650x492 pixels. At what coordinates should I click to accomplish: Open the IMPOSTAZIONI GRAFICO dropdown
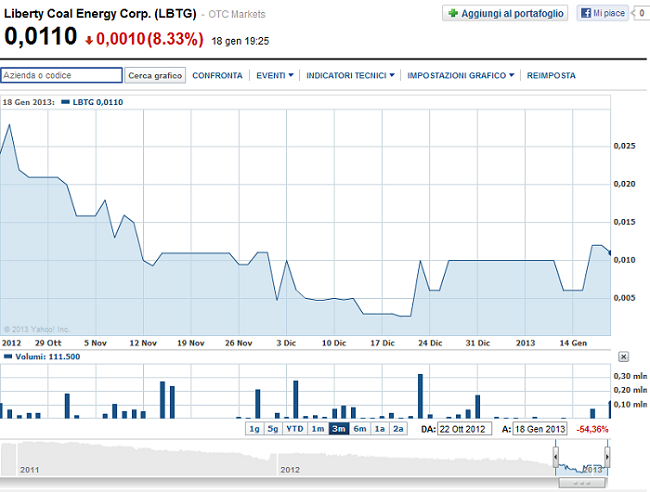(461, 75)
